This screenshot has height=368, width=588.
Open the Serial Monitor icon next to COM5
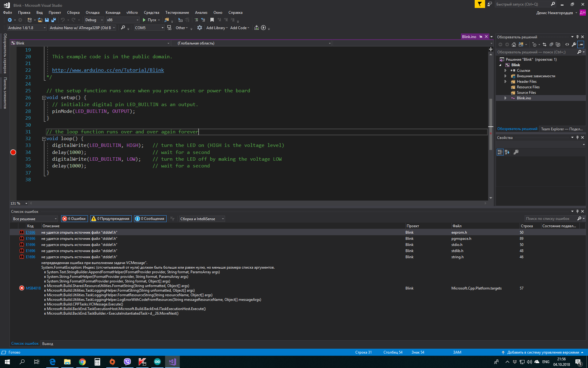point(169,28)
